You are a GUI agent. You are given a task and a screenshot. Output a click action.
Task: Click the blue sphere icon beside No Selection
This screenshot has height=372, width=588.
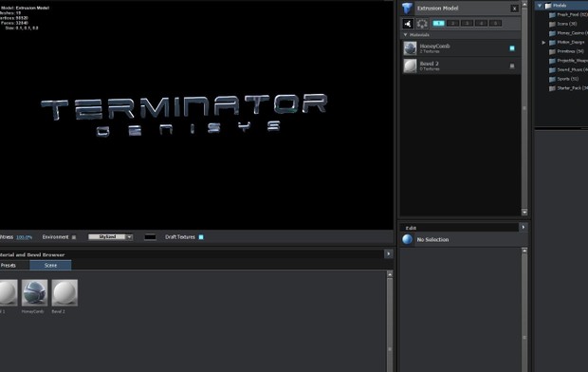[407, 239]
